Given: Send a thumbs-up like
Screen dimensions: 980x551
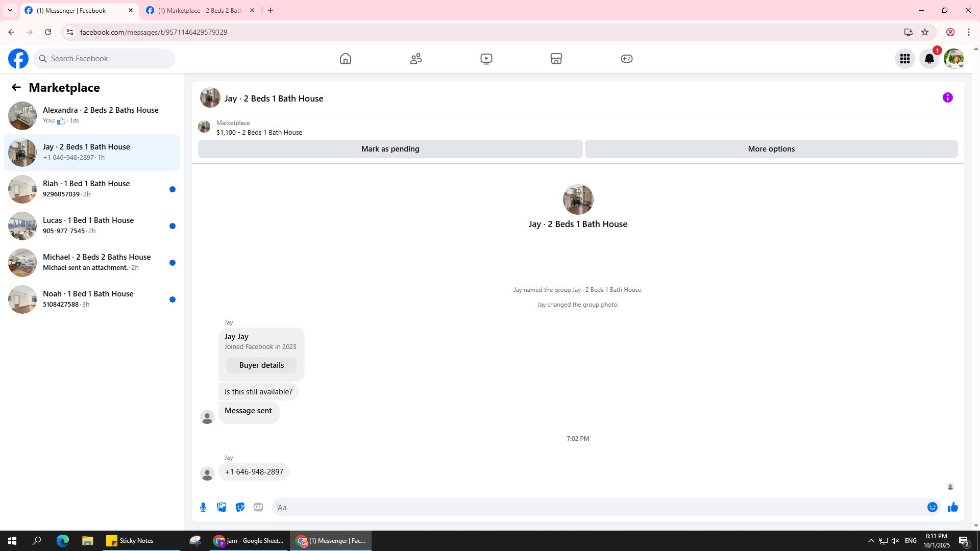Looking at the screenshot, I should (x=953, y=507).
